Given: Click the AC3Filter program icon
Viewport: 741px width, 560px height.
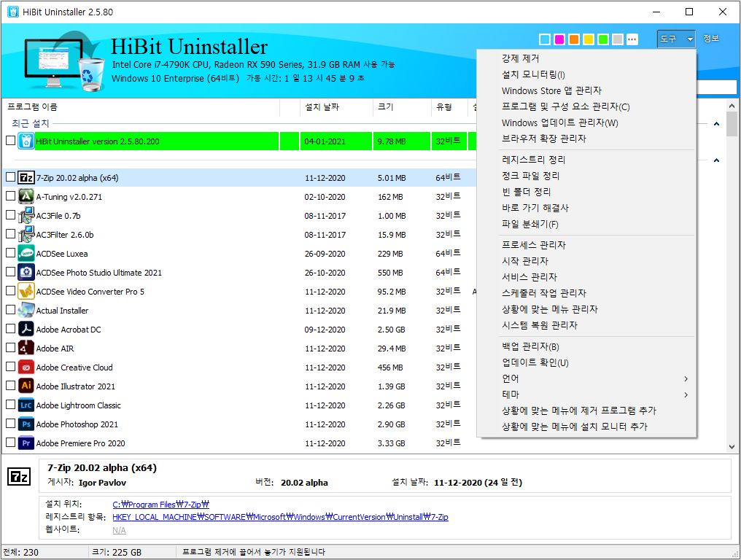Looking at the screenshot, I should (x=26, y=234).
